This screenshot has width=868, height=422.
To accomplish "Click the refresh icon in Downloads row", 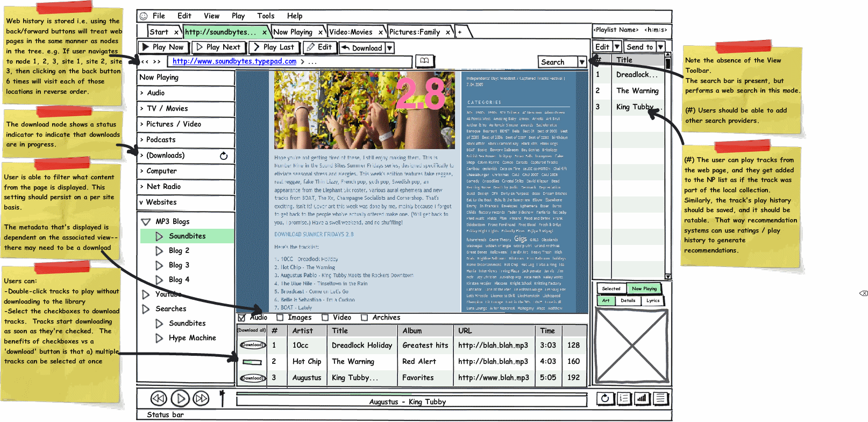I will pos(224,156).
